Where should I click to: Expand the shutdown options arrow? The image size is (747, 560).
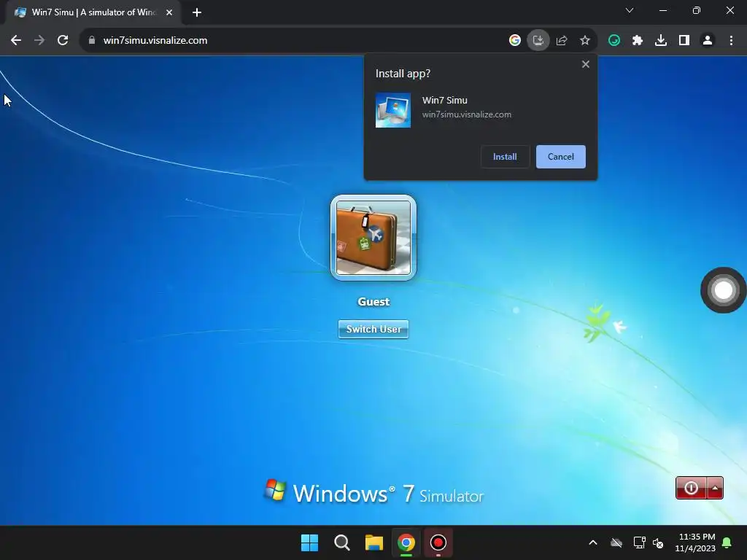[x=715, y=488]
